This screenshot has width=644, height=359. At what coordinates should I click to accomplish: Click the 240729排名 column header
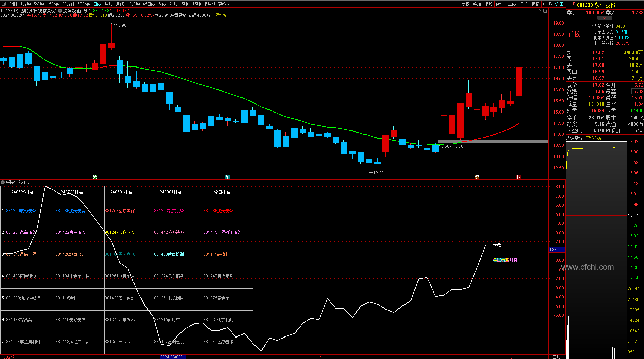pyautogui.click(x=22, y=192)
